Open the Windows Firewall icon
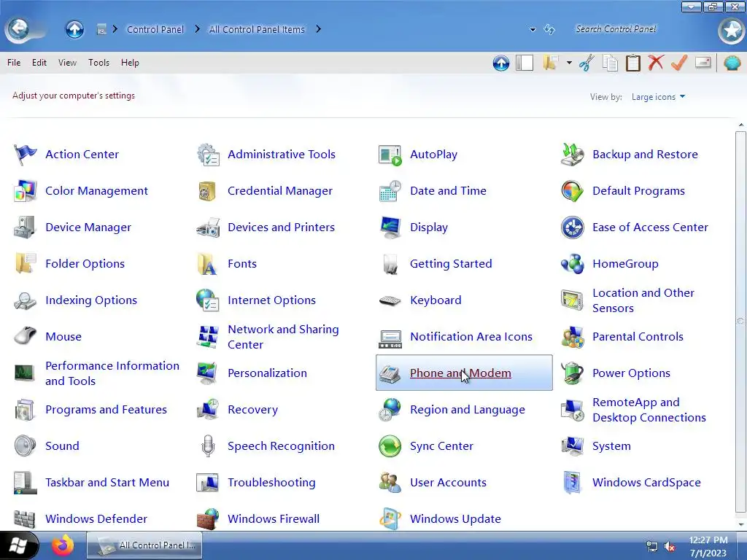 [208, 519]
